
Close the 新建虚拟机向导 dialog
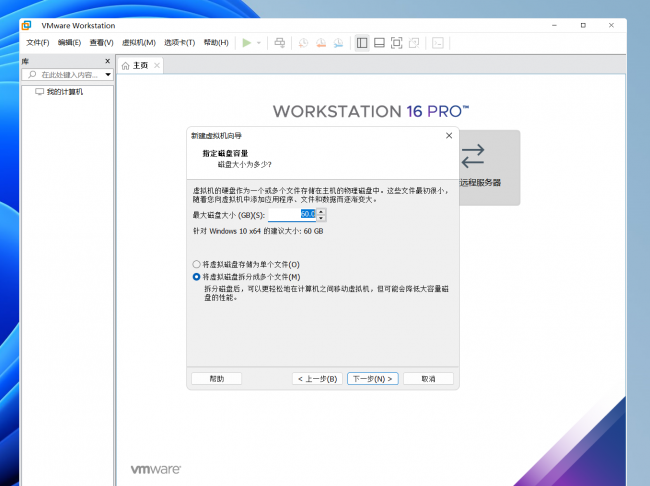click(x=449, y=136)
